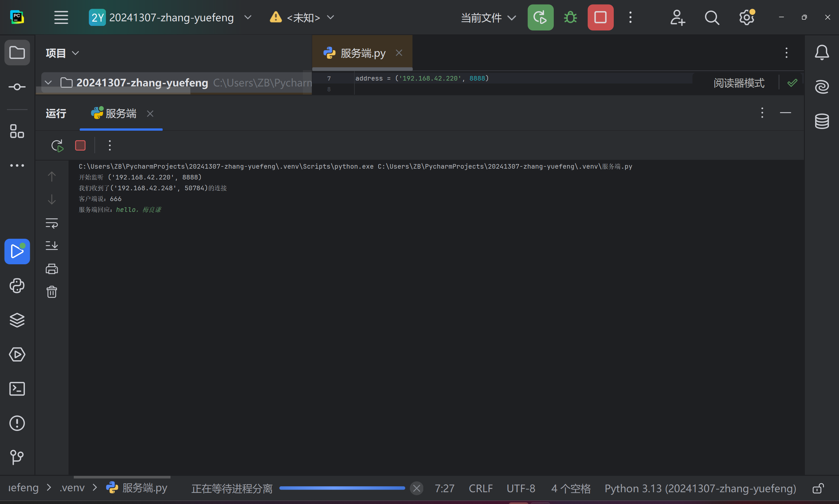Toggle soft-wrap in the run console
Image resolution: width=839 pixels, height=504 pixels.
click(52, 223)
